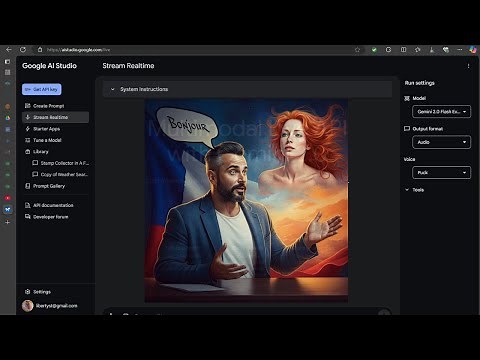Go back using the browser back arrow
The width and height of the screenshot is (480, 360).
click(9, 50)
